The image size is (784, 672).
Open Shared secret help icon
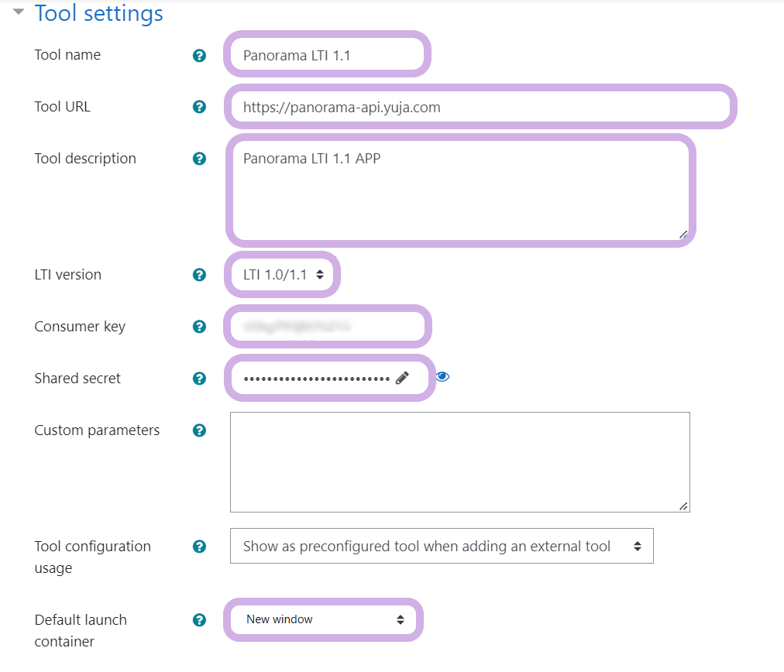tap(199, 379)
